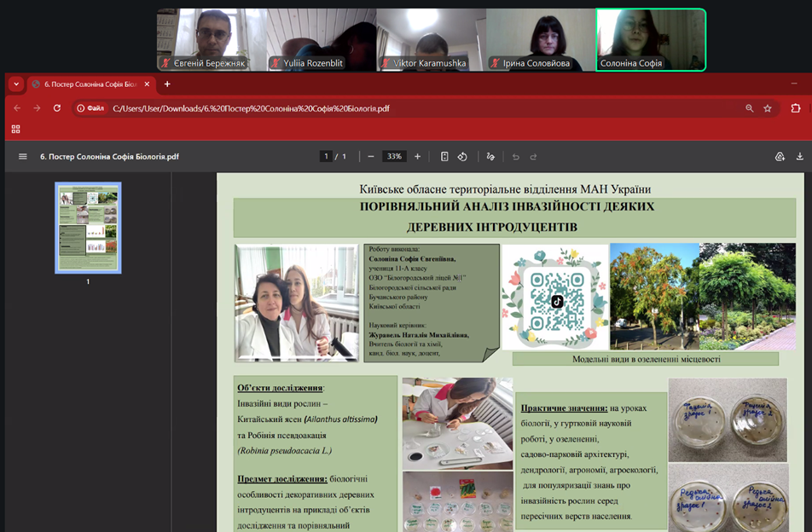This screenshot has height=532, width=812.
Task: Rotate the PDF counterclockwise
Action: coord(462,157)
